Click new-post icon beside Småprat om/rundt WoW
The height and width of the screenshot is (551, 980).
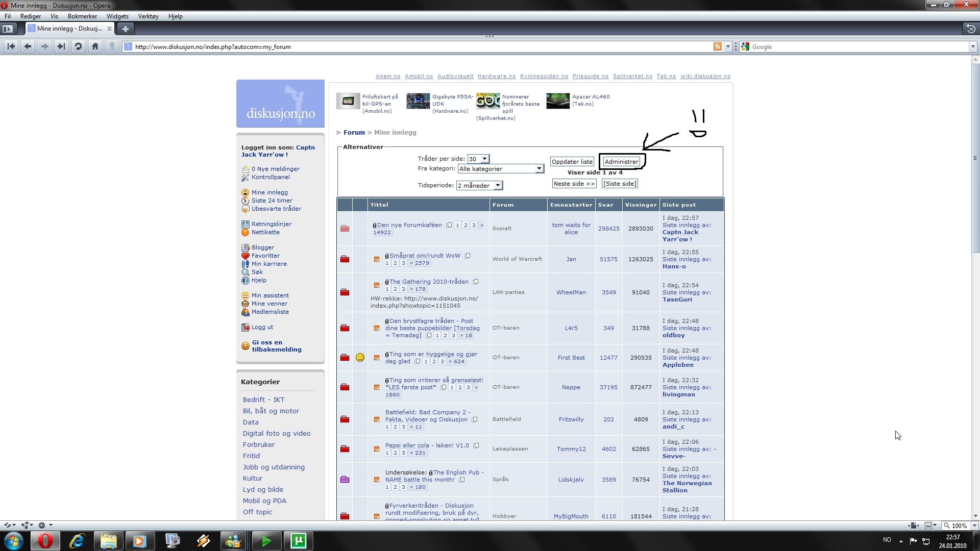click(377, 259)
